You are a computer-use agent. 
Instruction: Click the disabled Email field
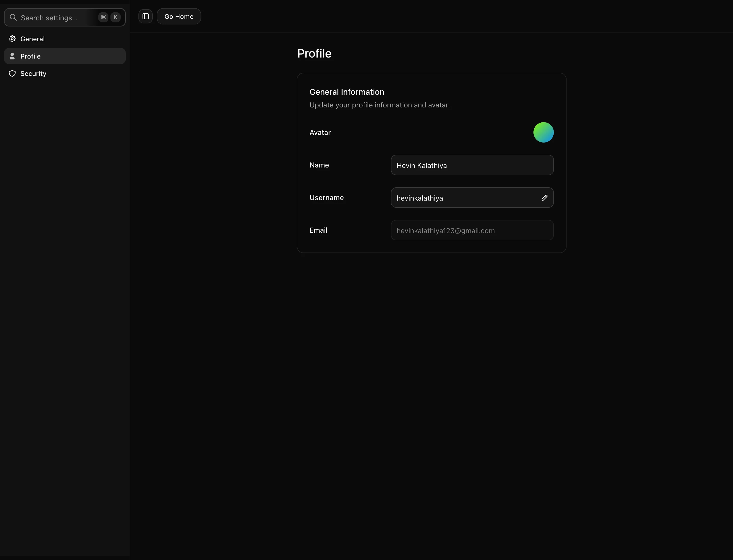pos(472,230)
